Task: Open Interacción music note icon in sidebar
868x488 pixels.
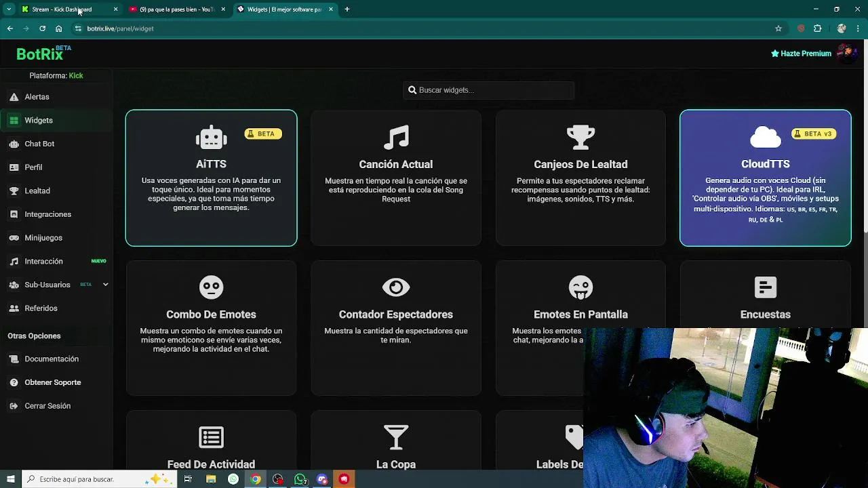Action: [14, 262]
